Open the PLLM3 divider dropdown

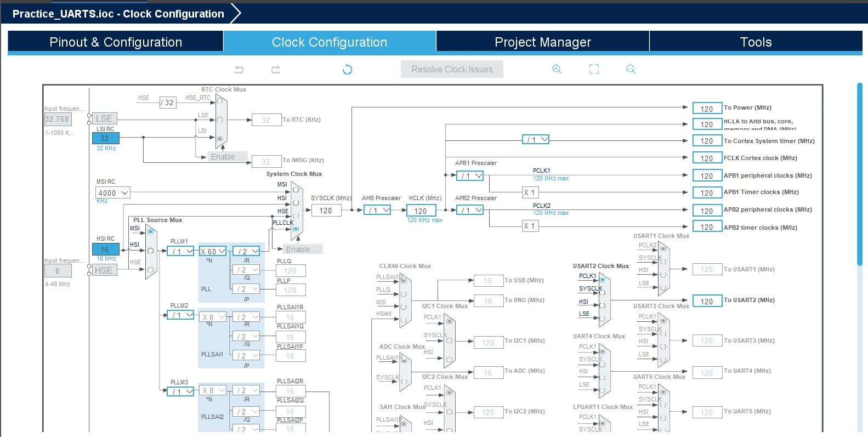180,391
